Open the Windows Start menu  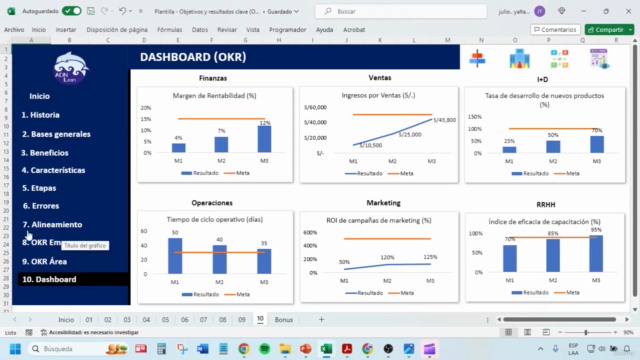15,349
